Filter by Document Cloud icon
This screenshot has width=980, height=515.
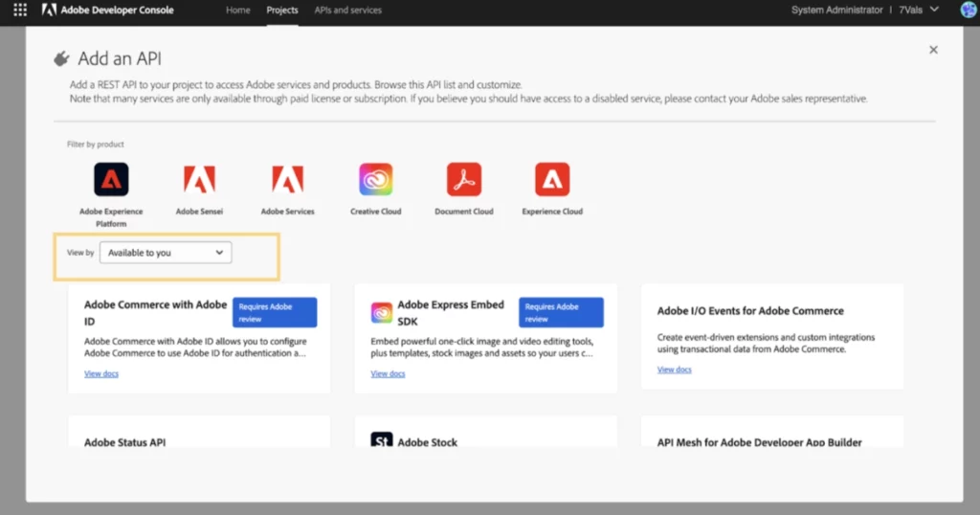click(464, 179)
